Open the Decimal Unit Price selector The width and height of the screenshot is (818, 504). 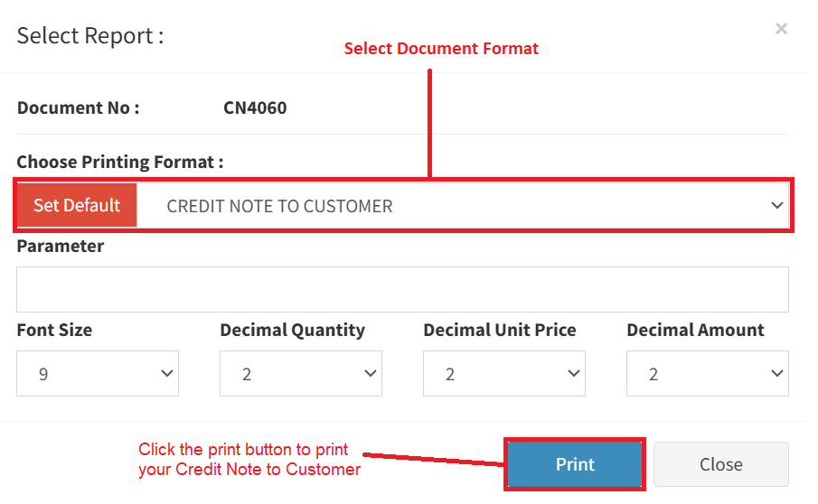coord(503,374)
